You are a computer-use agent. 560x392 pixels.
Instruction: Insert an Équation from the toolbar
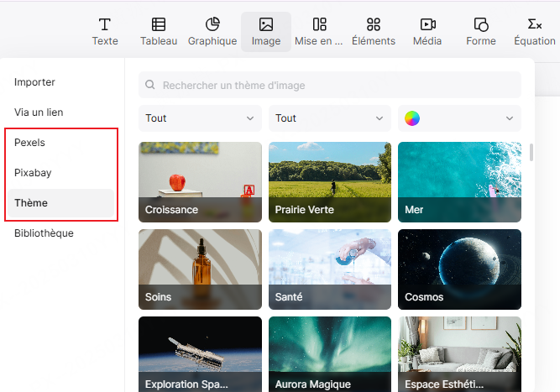534,25
